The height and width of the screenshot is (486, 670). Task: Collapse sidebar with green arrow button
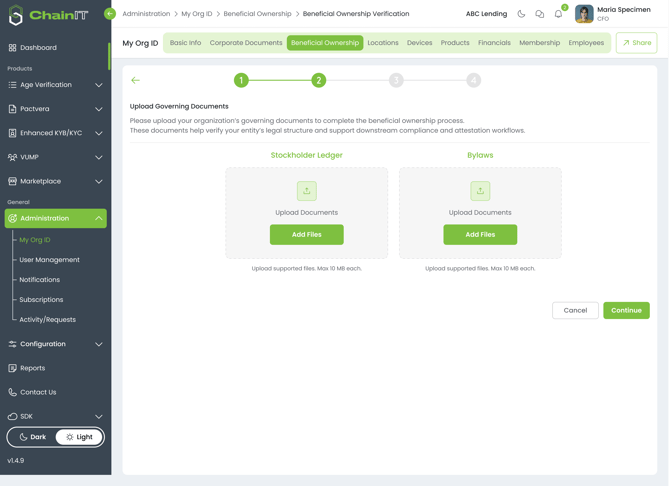110,14
